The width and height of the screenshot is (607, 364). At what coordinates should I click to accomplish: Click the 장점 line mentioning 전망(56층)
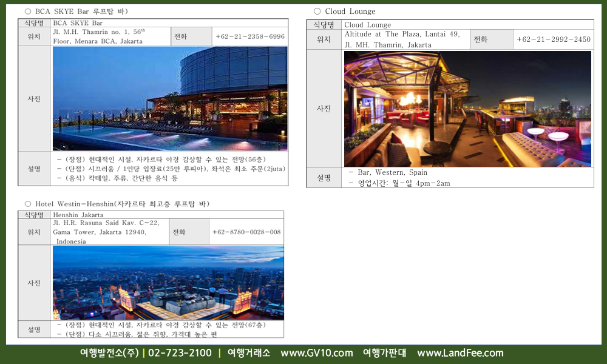161,160
